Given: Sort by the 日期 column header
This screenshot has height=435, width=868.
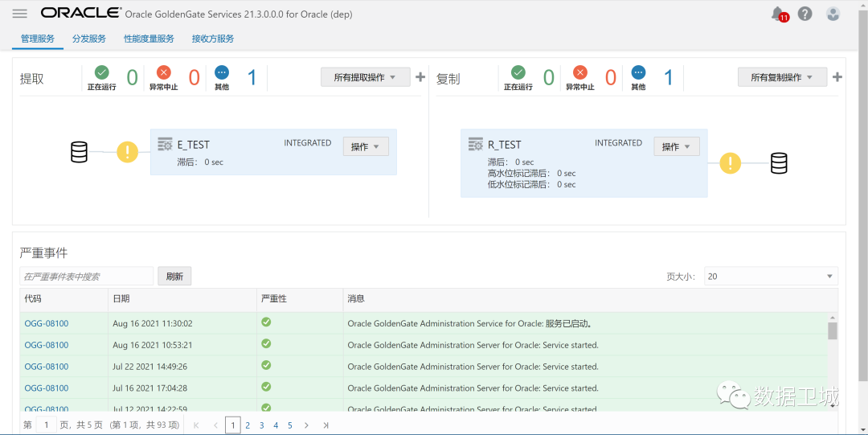Looking at the screenshot, I should (182, 299).
